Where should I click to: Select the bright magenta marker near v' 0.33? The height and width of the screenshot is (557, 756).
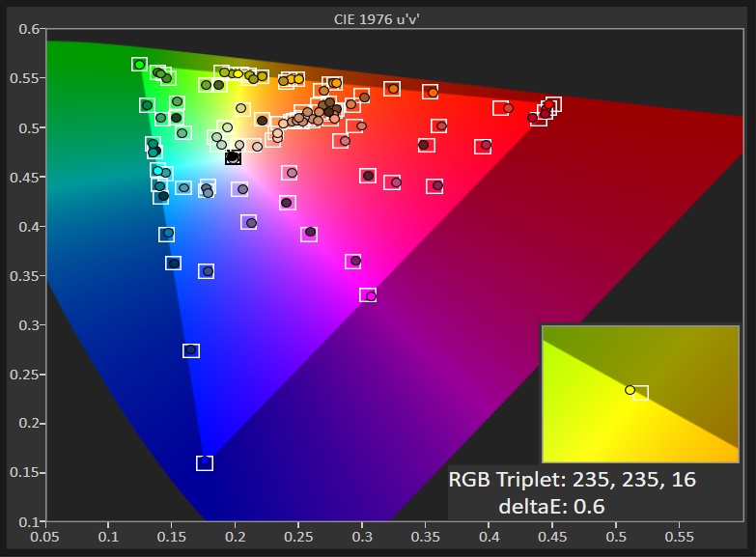[370, 295]
